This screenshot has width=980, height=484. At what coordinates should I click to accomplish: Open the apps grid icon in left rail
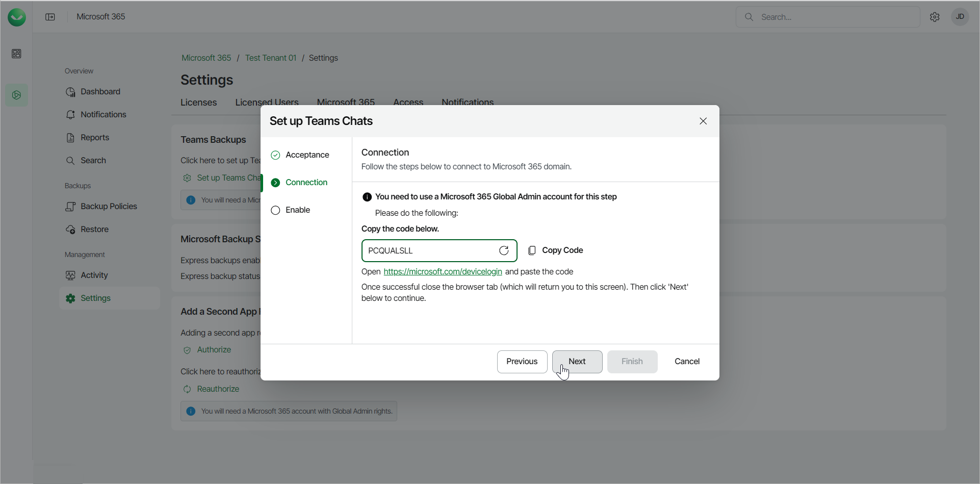click(x=16, y=54)
